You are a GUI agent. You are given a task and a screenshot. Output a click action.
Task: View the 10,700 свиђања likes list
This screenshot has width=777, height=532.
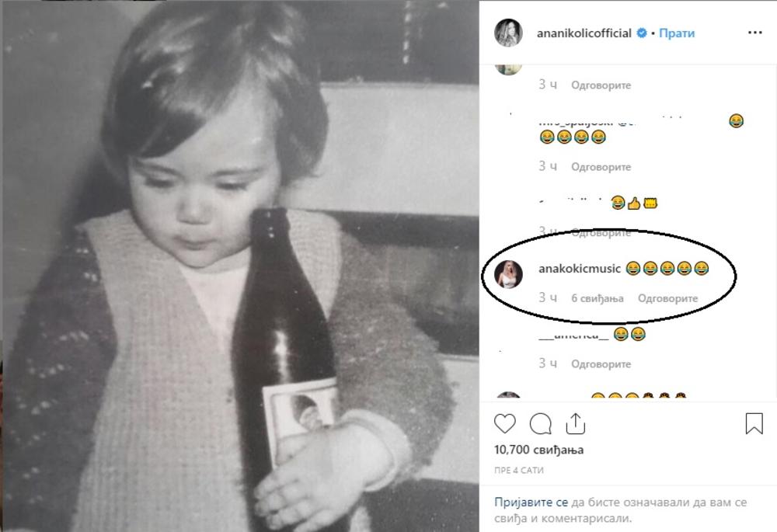tap(538, 450)
